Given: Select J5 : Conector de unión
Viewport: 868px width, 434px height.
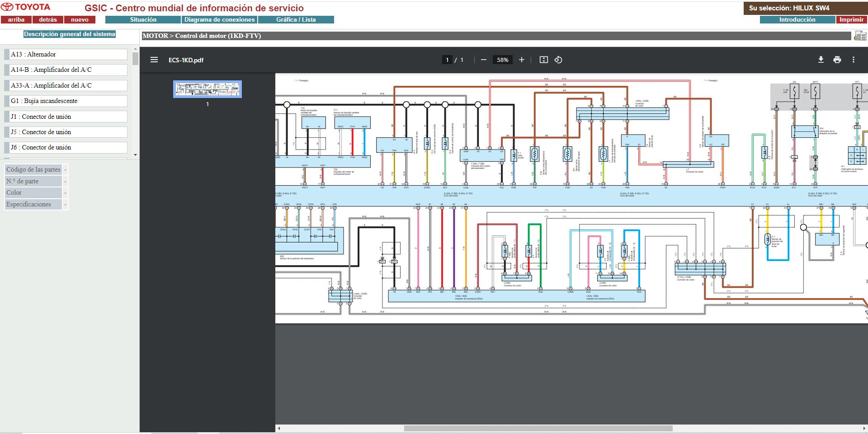Looking at the screenshot, I should [x=66, y=132].
